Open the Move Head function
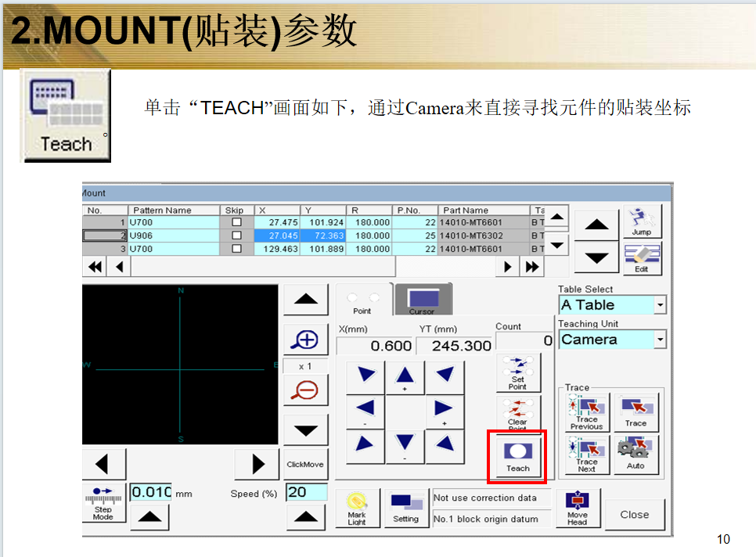This screenshot has height=557, width=756. (578, 508)
